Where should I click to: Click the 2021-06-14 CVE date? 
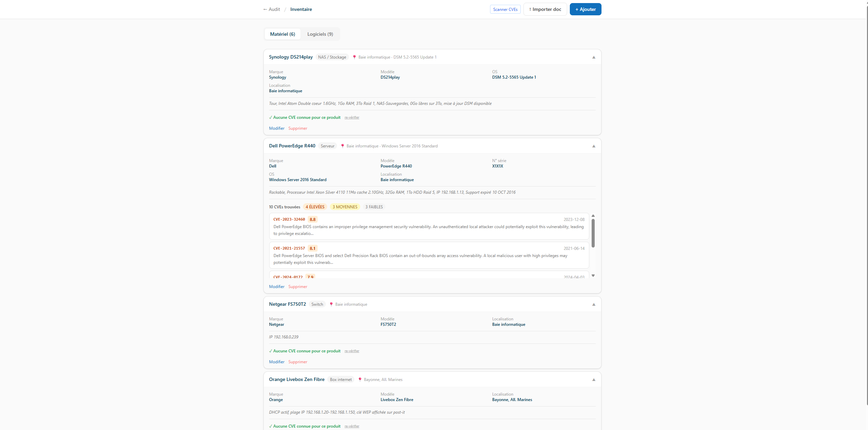574,249
